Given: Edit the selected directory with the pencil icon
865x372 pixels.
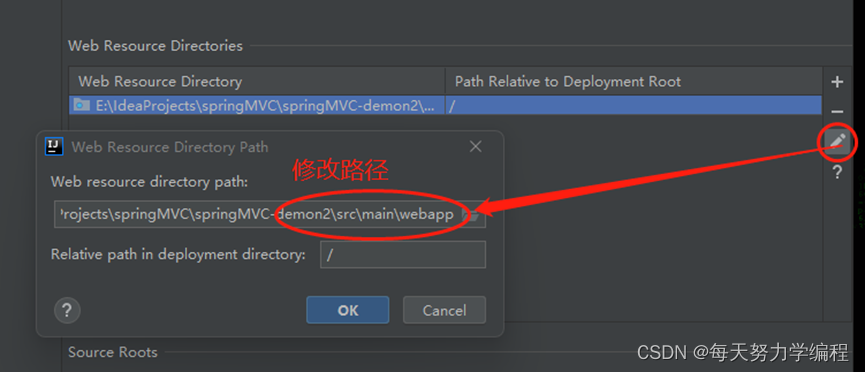Looking at the screenshot, I should tap(837, 142).
